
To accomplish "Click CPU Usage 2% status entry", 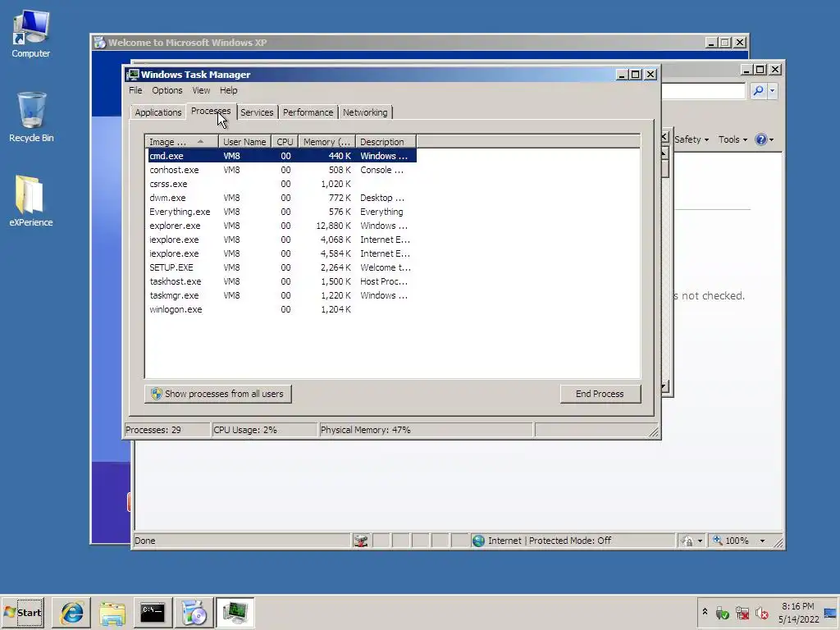I will 265,430.
